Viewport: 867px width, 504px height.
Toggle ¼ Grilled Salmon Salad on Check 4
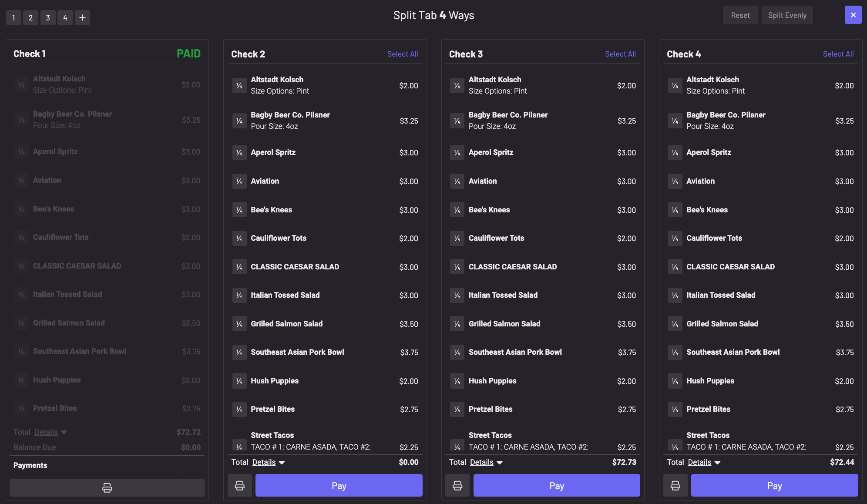675,324
